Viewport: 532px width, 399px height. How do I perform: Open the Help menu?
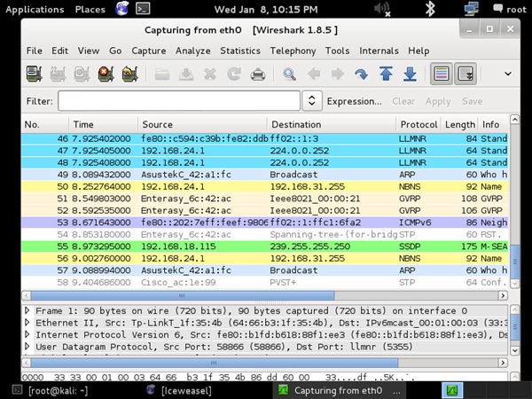(419, 51)
